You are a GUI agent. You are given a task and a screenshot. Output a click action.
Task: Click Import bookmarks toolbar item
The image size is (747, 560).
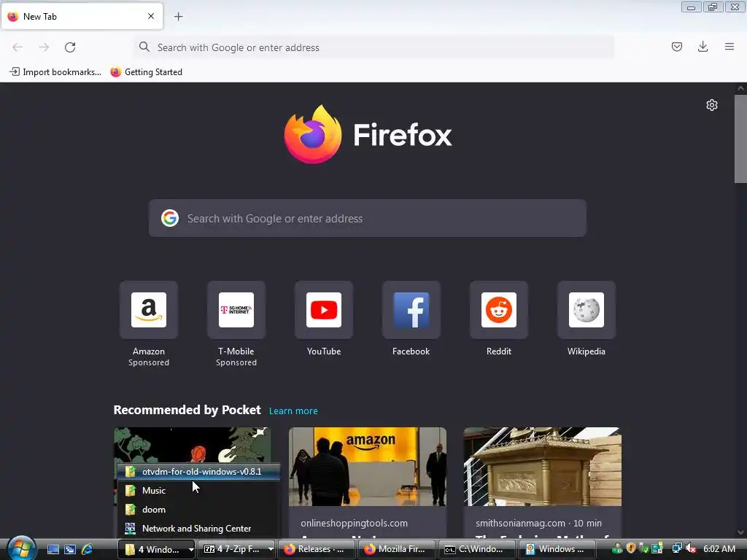(55, 72)
